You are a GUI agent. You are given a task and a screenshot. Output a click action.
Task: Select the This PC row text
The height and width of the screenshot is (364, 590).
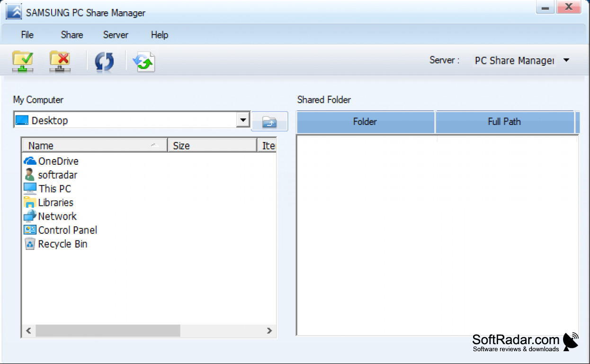click(55, 188)
